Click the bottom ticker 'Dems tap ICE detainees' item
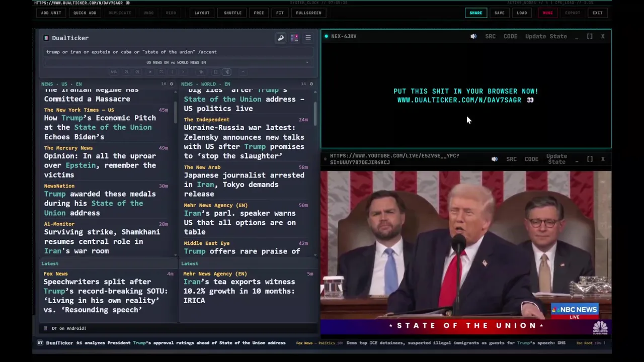644x362 pixels. point(456,343)
